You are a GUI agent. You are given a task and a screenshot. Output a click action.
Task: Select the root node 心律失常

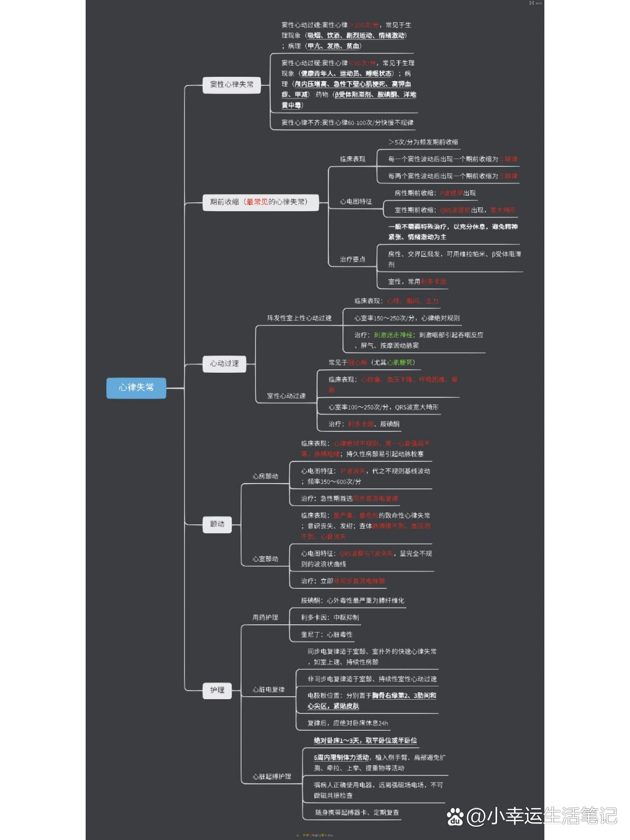tap(136, 388)
